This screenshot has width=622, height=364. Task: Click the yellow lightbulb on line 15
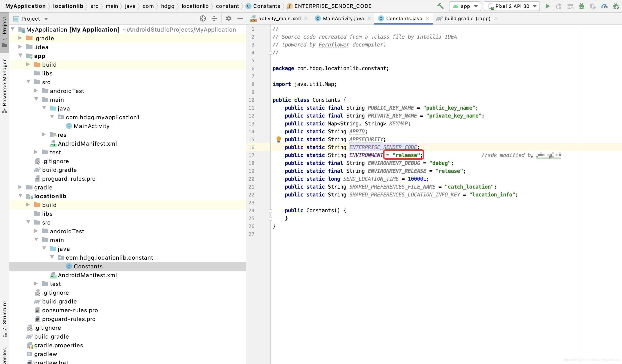(x=279, y=139)
